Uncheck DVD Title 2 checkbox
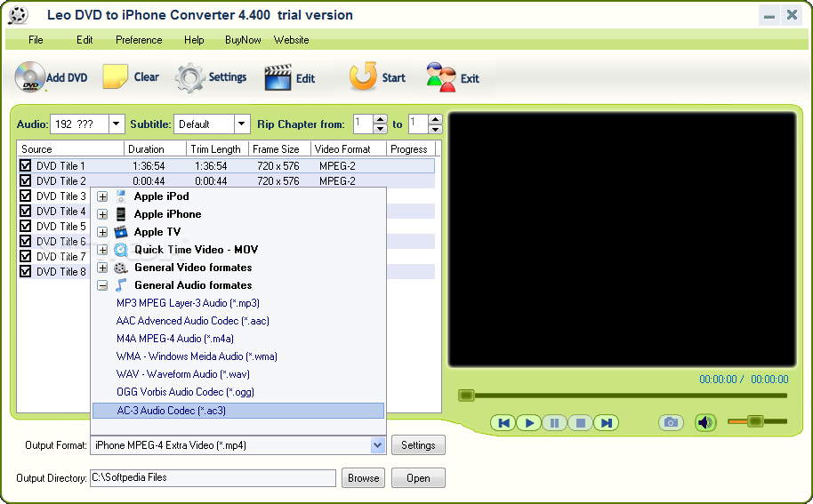The height and width of the screenshot is (504, 813). [26, 180]
